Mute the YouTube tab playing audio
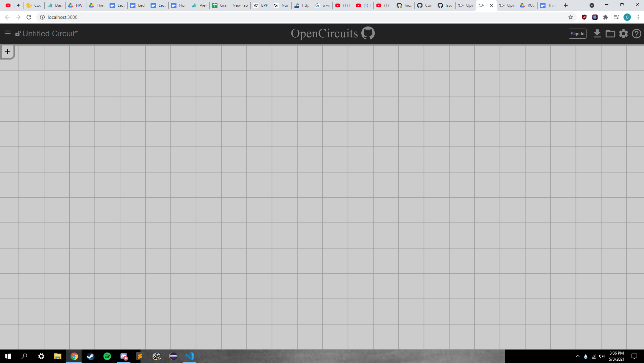Viewport: 644px width, 363px height. point(18,5)
